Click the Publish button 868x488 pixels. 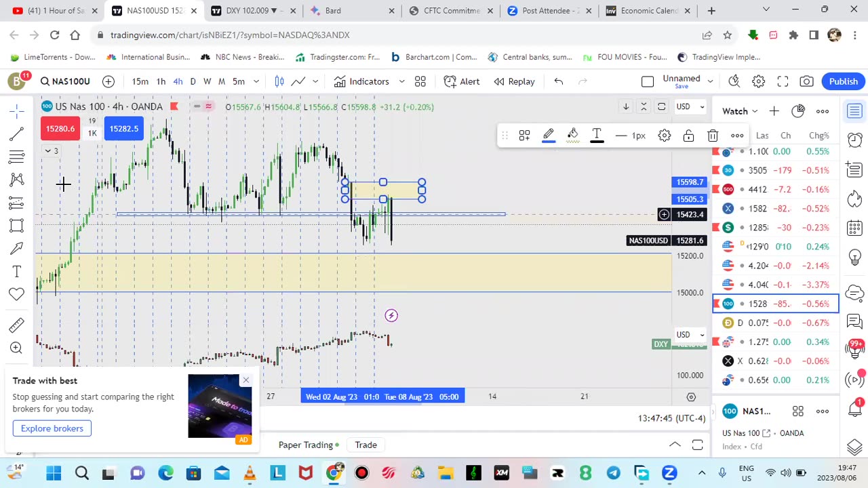tap(844, 81)
